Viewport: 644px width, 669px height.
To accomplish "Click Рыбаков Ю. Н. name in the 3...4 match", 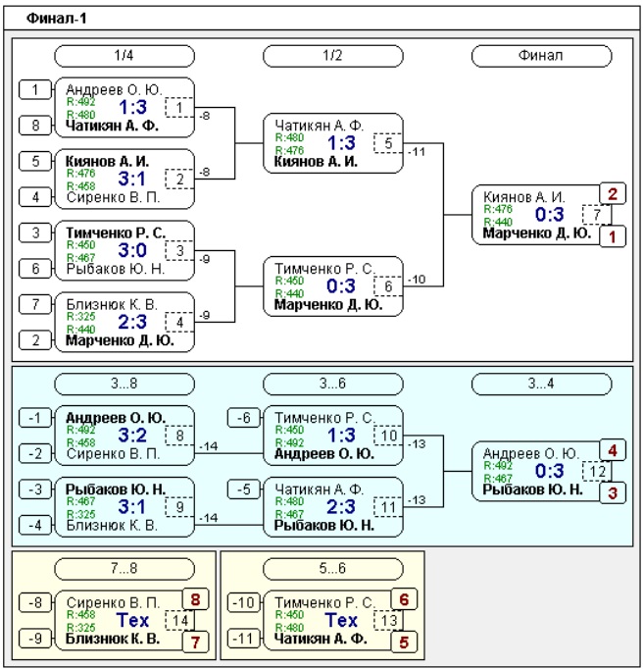I will pos(533,489).
